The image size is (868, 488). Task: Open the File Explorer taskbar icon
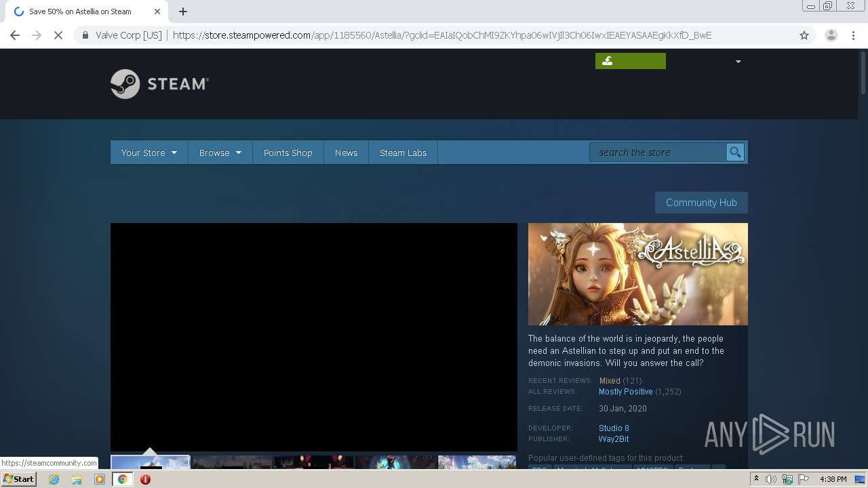(77, 479)
